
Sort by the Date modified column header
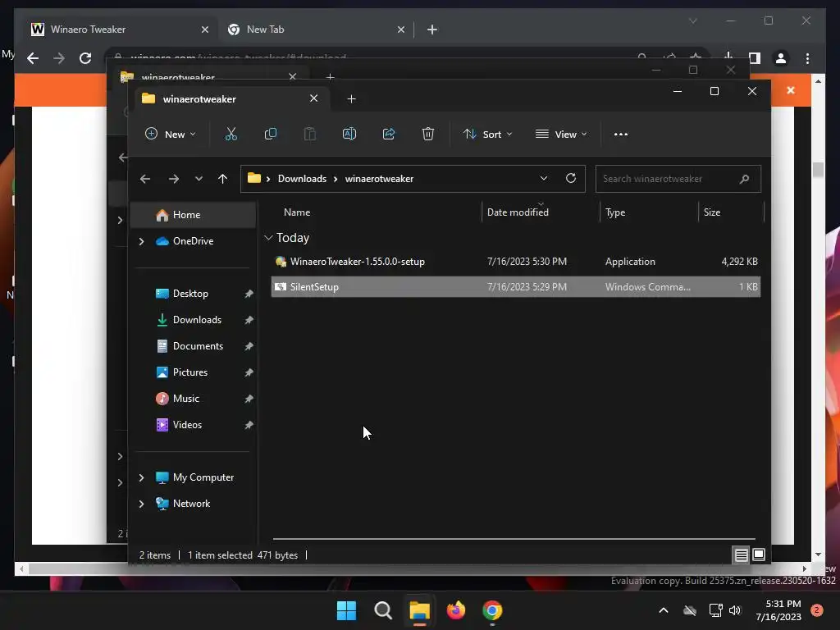pos(518,212)
